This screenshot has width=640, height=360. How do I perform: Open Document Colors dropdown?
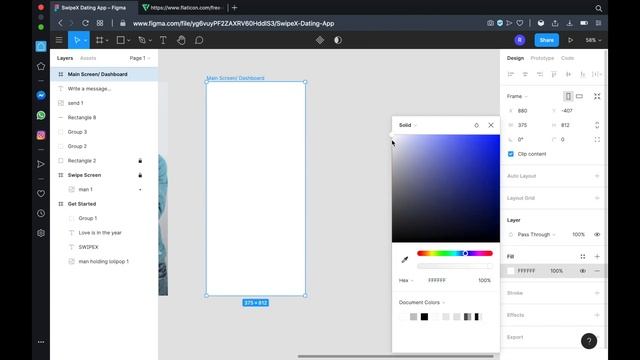coord(422,302)
